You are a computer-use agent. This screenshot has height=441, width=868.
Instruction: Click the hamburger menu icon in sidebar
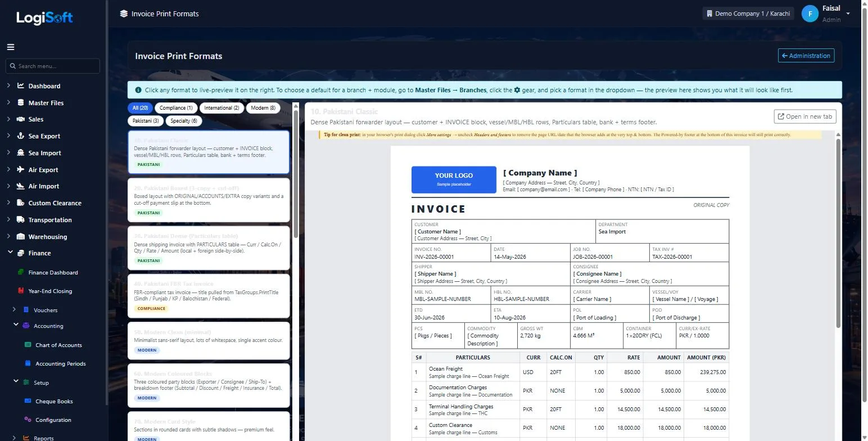coord(11,47)
